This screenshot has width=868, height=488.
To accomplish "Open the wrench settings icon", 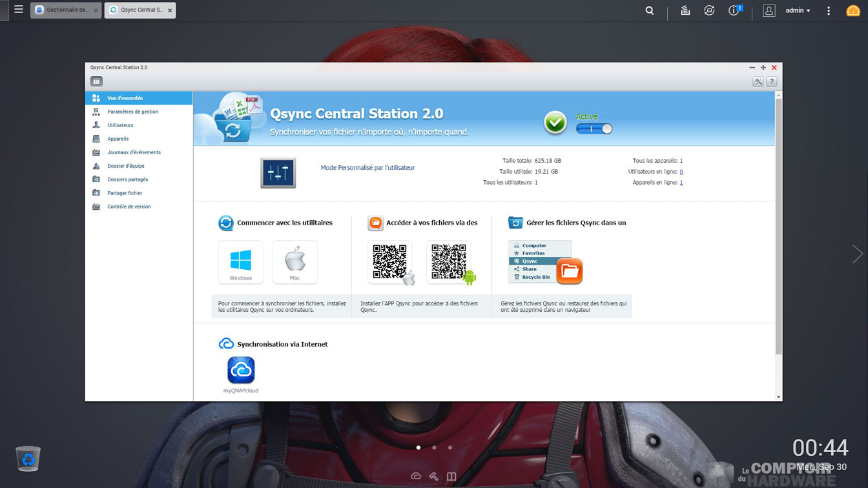I will [758, 81].
